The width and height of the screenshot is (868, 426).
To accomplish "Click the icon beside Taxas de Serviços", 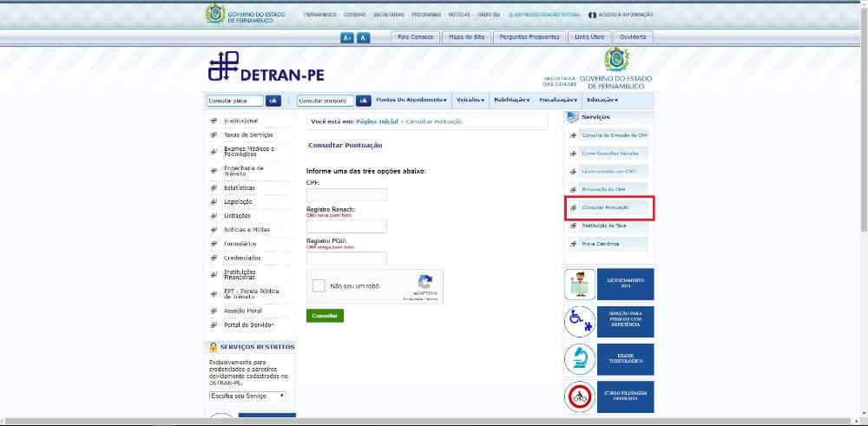I will coord(214,135).
